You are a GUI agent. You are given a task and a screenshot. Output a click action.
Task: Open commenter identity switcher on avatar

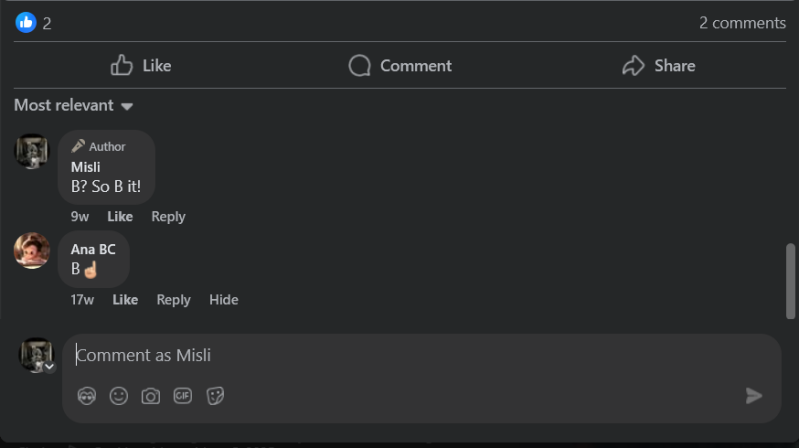pos(49,367)
